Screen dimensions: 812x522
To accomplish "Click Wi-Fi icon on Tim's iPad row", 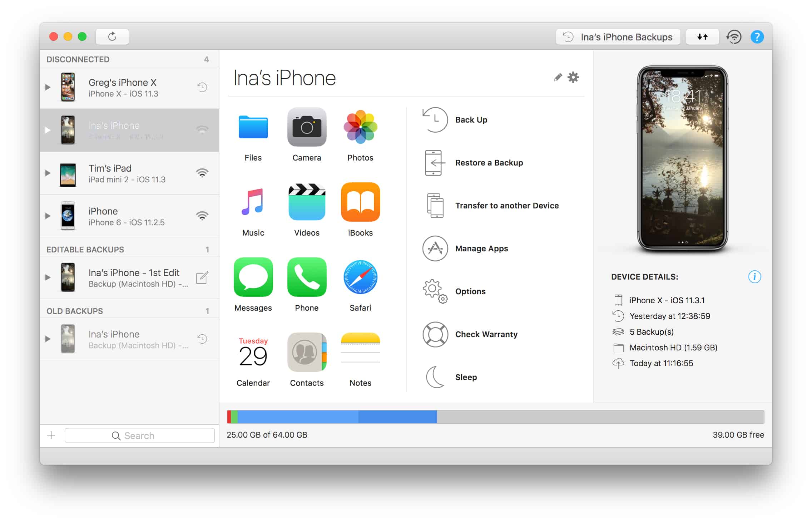I will [x=202, y=173].
